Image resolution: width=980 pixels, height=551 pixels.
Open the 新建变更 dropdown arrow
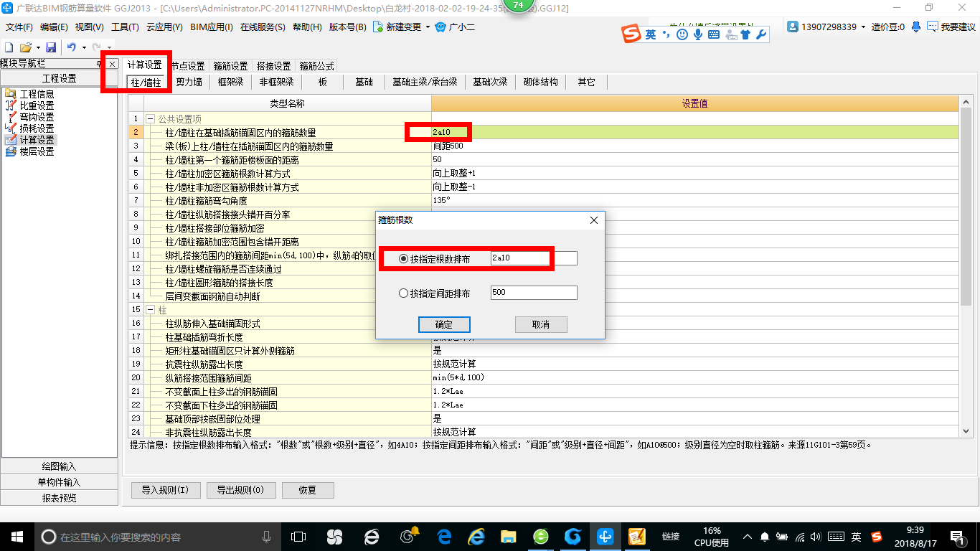(428, 27)
